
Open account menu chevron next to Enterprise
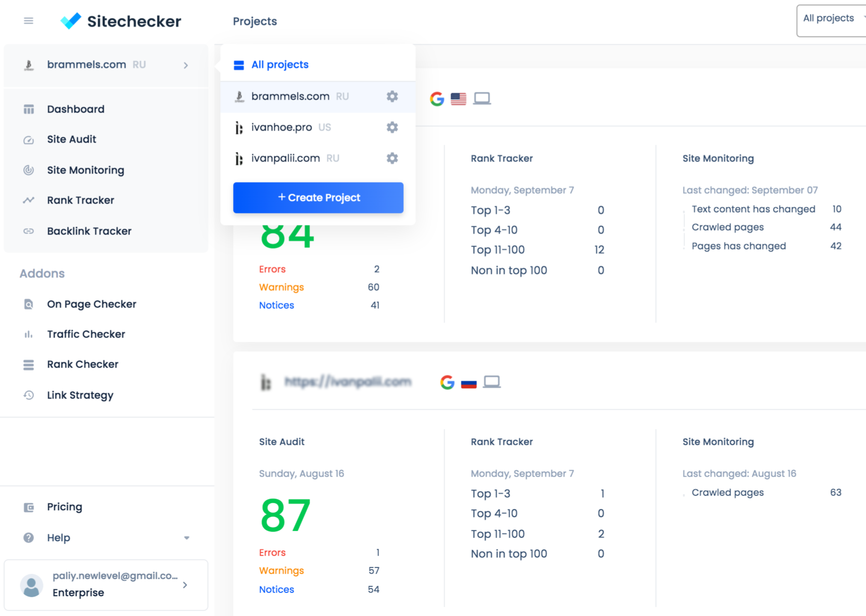click(x=185, y=585)
